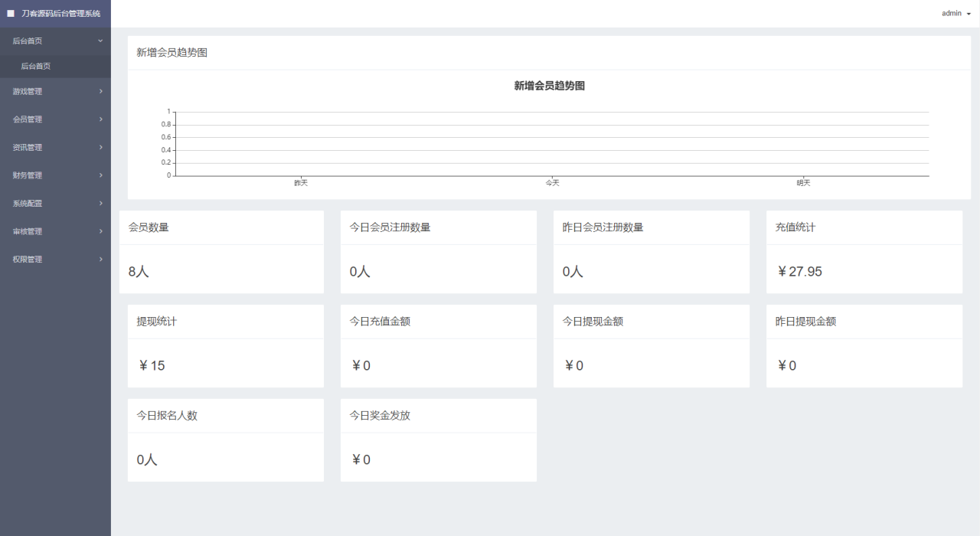Click the sidebar collapse hamburger icon
Screen dimensions: 980x536
(x=8, y=13)
